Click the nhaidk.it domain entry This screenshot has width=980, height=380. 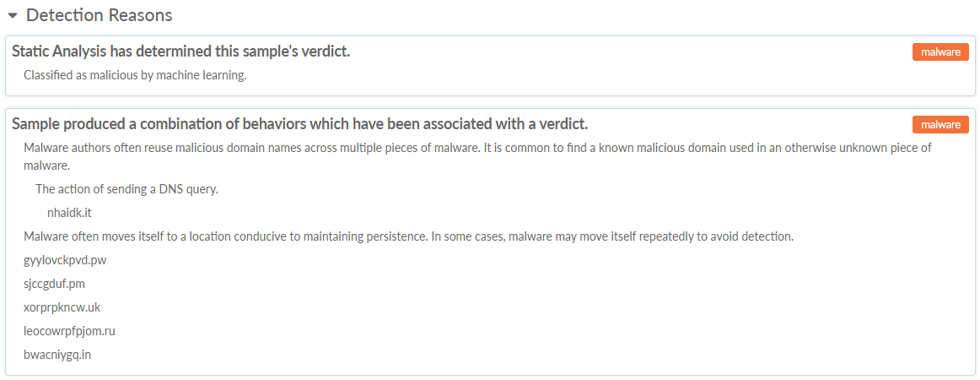(69, 212)
